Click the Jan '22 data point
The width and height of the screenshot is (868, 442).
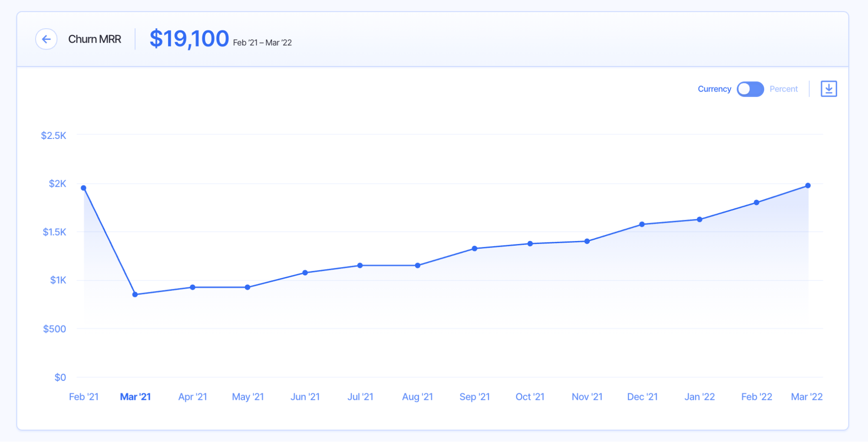coord(700,219)
